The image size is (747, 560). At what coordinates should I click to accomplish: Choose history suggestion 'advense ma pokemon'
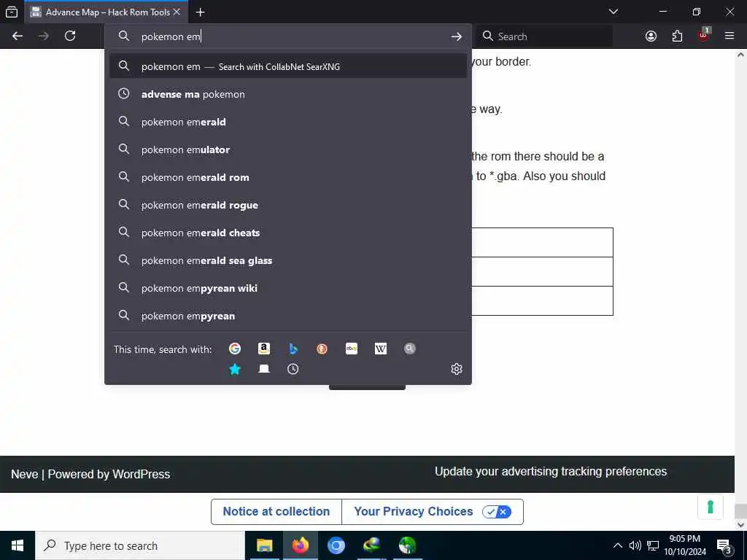click(287, 94)
